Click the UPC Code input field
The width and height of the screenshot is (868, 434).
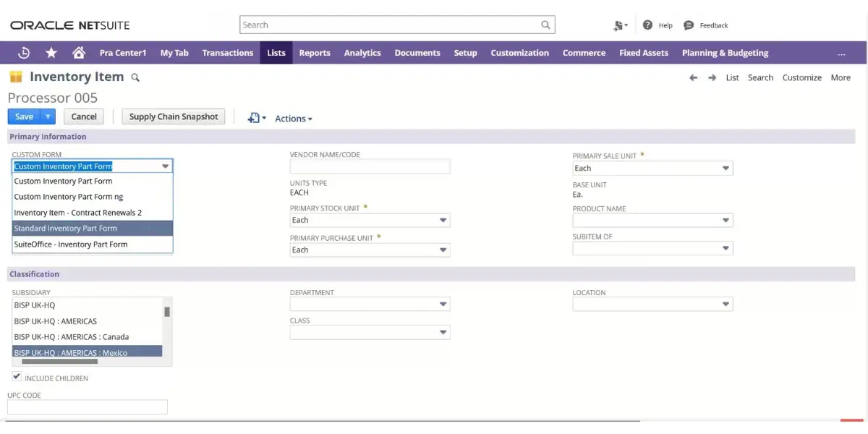coord(88,407)
